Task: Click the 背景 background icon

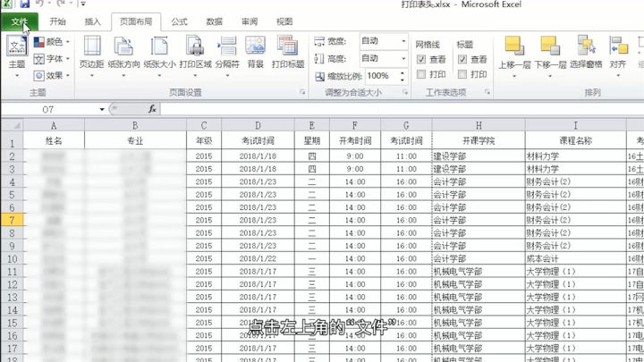Action: coord(255,46)
